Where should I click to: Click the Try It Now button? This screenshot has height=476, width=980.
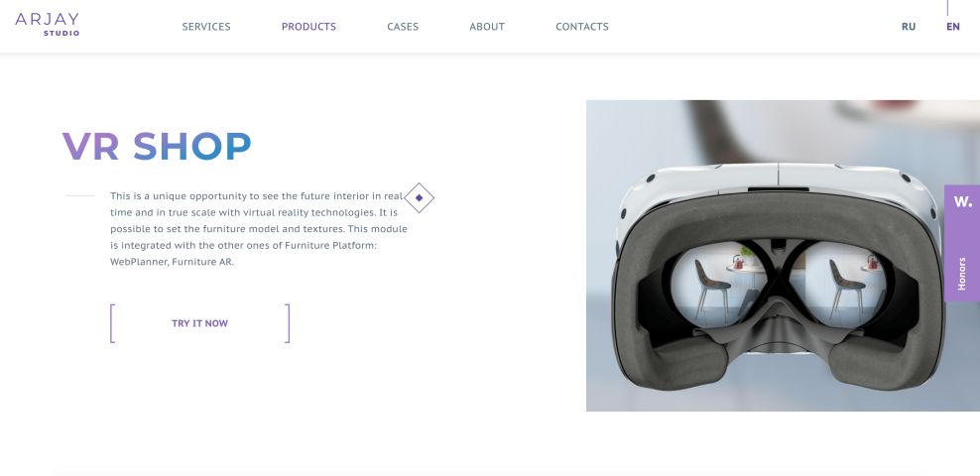coord(200,323)
